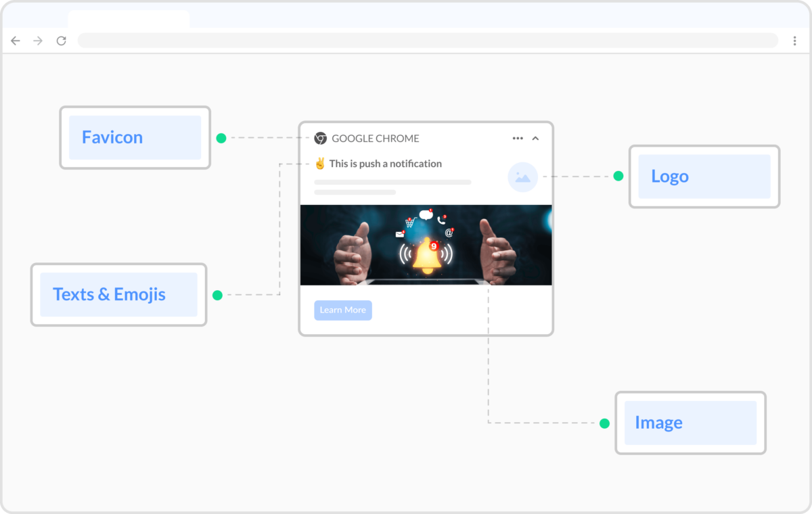
Task: Click the Logo label link
Action: (x=669, y=177)
